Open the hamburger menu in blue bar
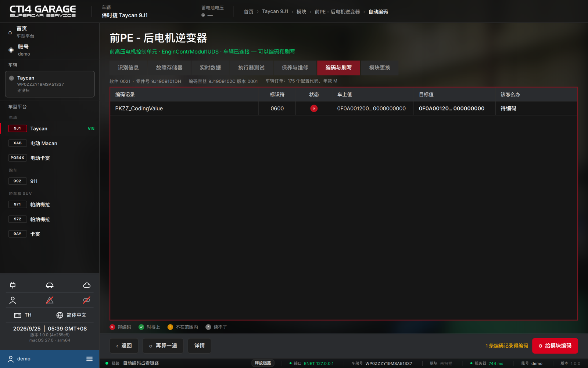Screen dimensions: 588x368 (89, 359)
